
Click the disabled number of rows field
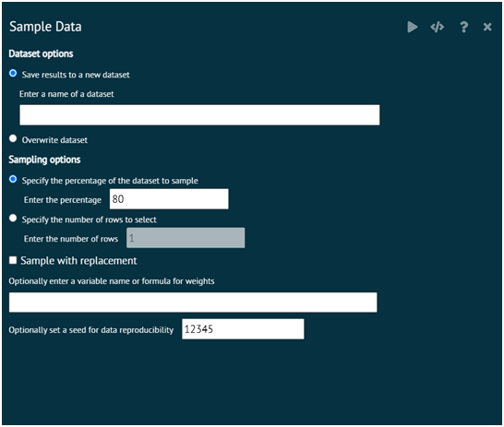186,238
